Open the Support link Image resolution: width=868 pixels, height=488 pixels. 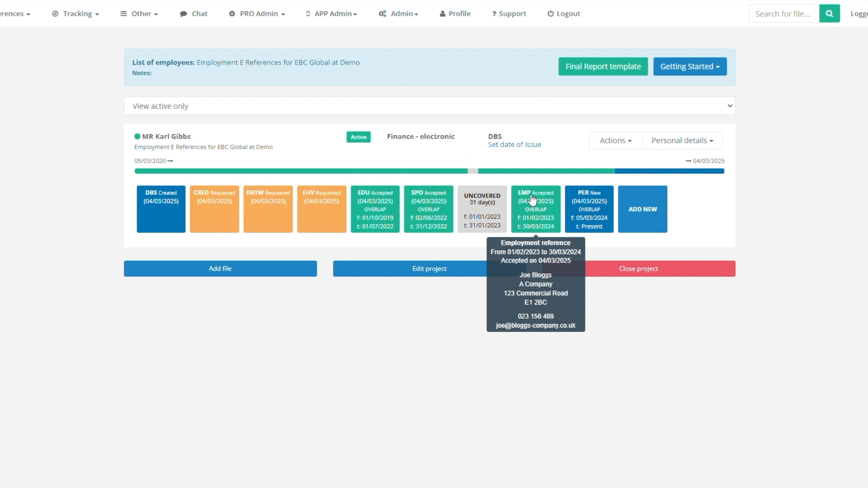point(509,14)
